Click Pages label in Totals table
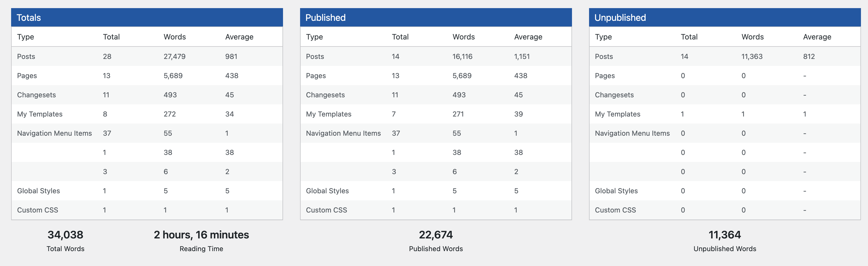 click(27, 76)
